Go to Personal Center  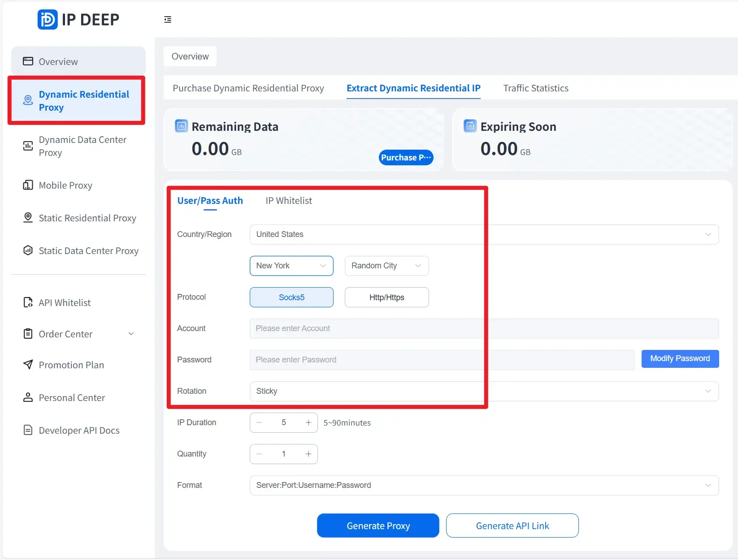tap(71, 397)
